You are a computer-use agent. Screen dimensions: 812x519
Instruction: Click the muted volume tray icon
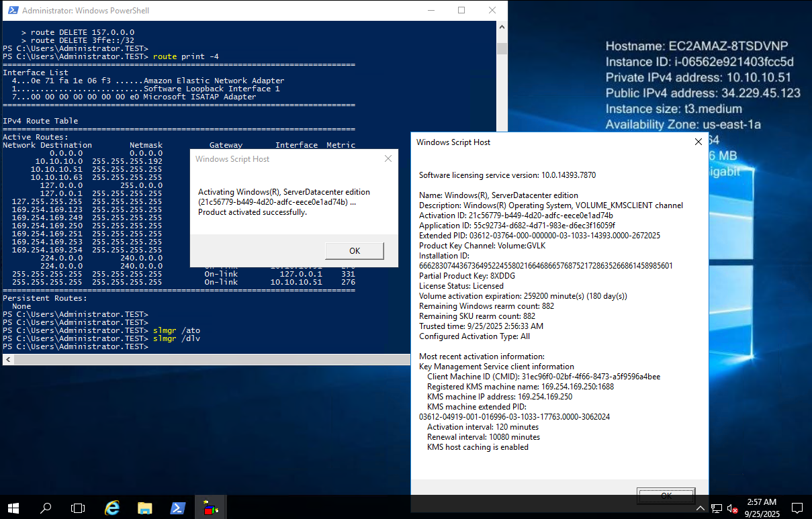tap(733, 508)
